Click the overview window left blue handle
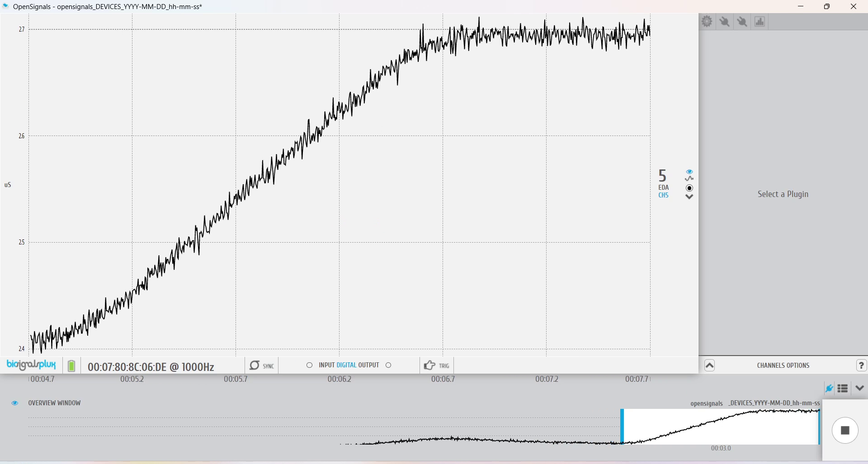Image resolution: width=868 pixels, height=464 pixels. pyautogui.click(x=622, y=427)
